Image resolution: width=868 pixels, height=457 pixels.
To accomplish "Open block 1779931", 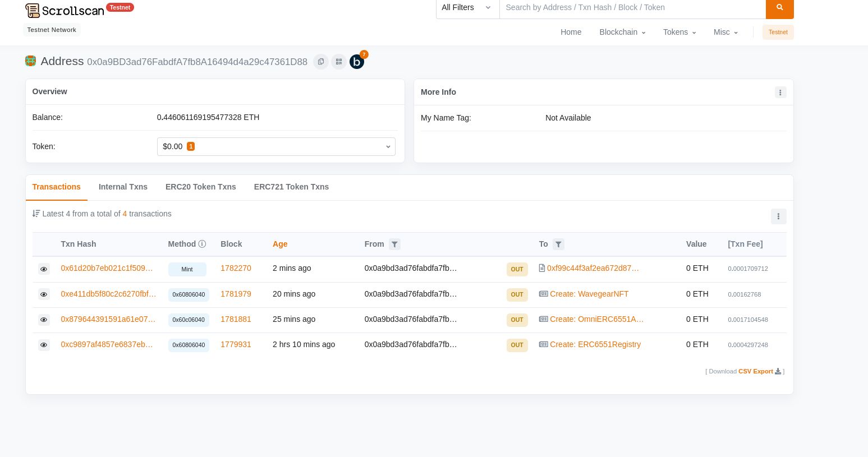I will [x=236, y=344].
